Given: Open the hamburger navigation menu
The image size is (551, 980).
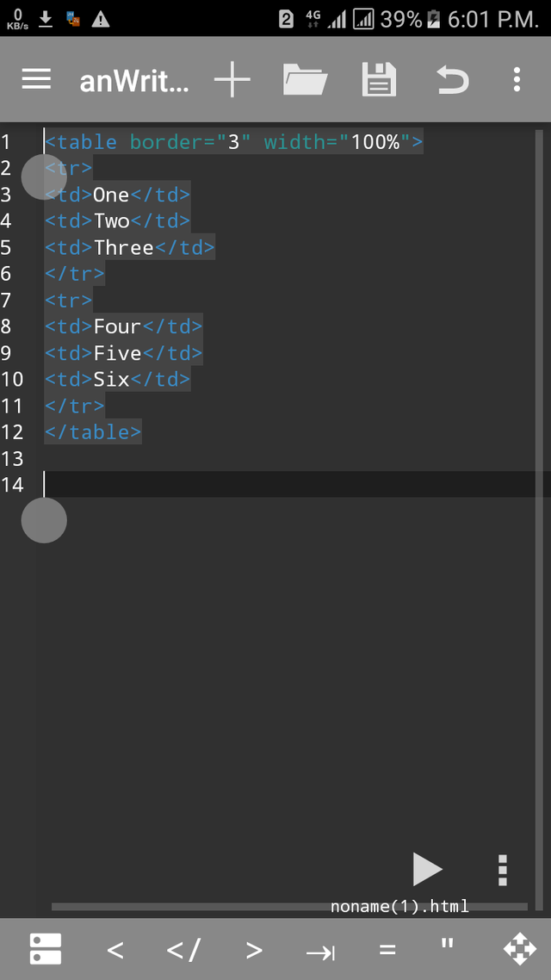Looking at the screenshot, I should coord(36,80).
